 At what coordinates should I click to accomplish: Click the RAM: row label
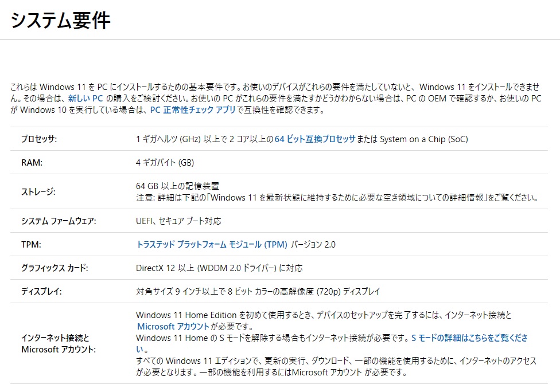(x=32, y=163)
